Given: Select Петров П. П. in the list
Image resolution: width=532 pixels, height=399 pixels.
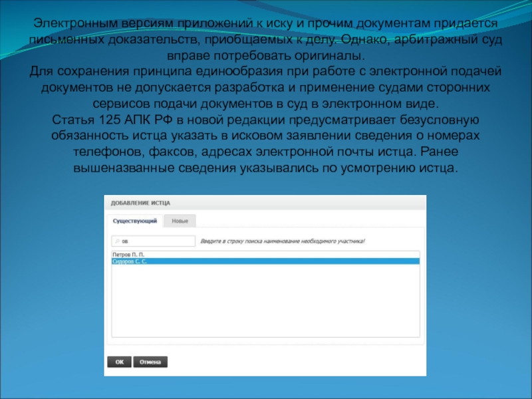Looking at the screenshot, I should (x=128, y=255).
